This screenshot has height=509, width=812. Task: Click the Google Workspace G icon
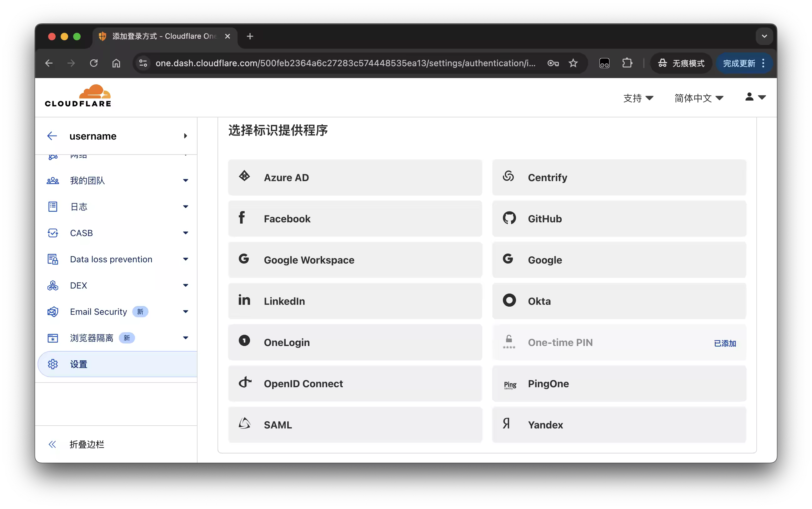243,259
